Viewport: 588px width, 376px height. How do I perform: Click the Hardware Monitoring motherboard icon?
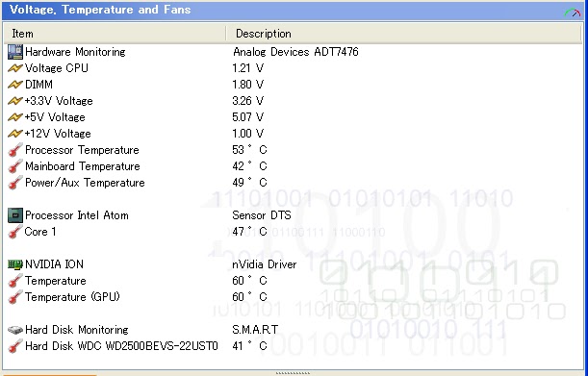click(x=15, y=52)
